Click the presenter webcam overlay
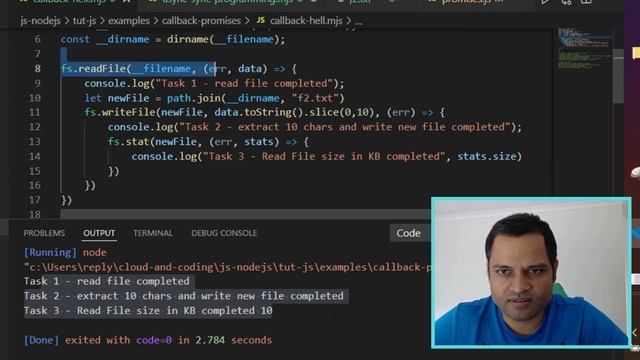 pos(531,273)
